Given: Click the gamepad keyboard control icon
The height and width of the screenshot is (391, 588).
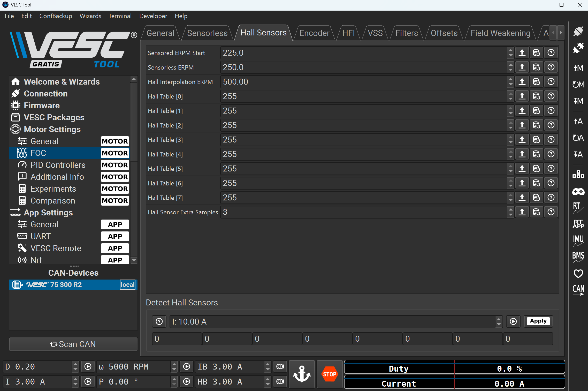Looking at the screenshot, I should (x=578, y=192).
